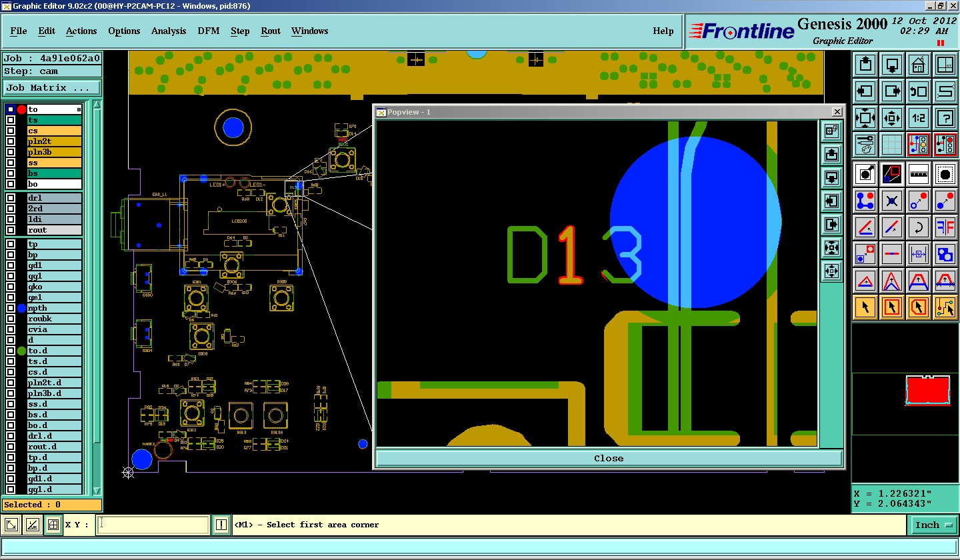Open the Help menu
The height and width of the screenshot is (560, 960).
(663, 31)
